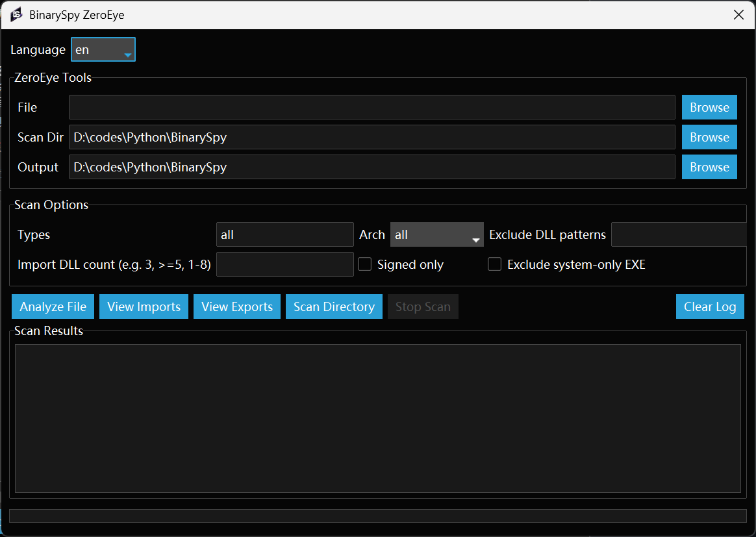Viewport: 756px width, 537px height.
Task: Click the Exclude DLL patterns field
Action: point(679,234)
